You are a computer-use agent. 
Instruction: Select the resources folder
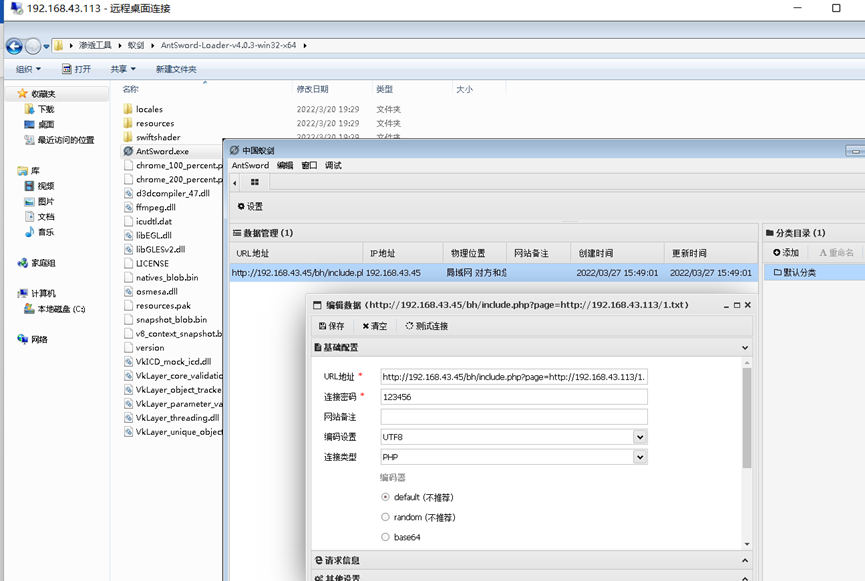point(149,123)
